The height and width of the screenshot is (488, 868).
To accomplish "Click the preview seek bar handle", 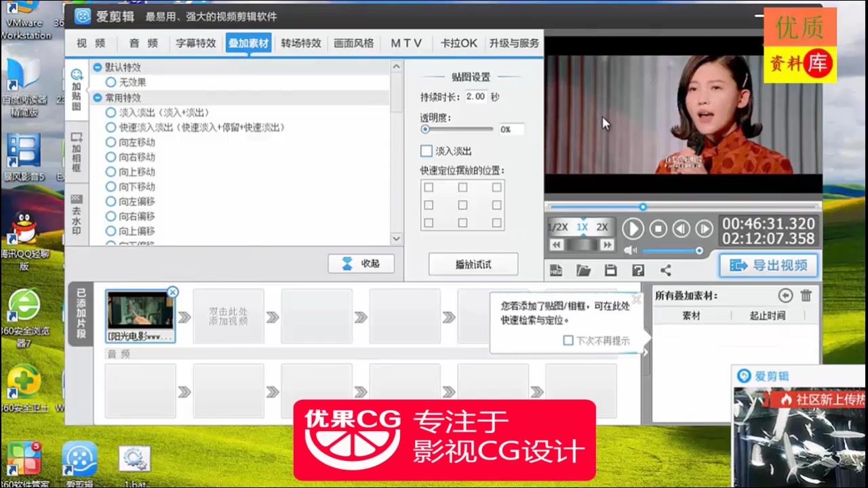I will [642, 207].
